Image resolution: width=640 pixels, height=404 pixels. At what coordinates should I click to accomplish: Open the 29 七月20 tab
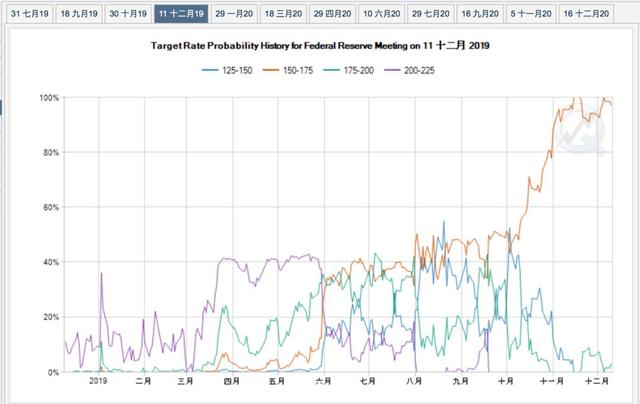(432, 14)
